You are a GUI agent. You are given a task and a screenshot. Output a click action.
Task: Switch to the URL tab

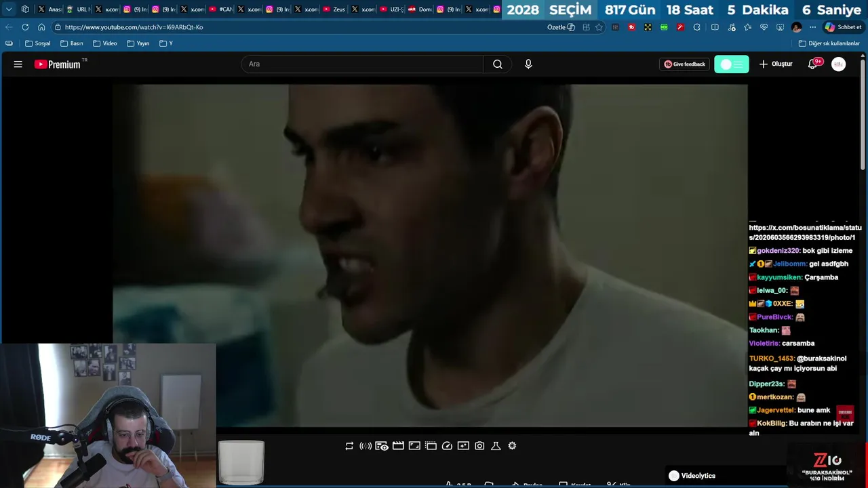point(78,9)
